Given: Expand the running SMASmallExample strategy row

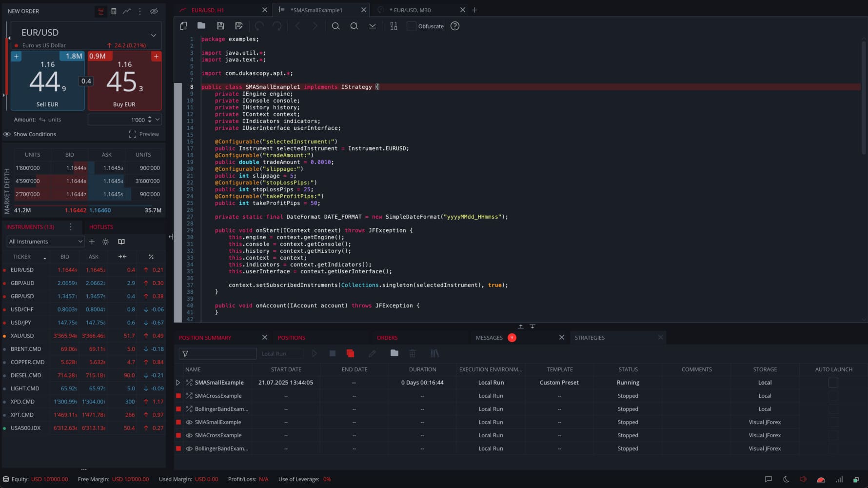Looking at the screenshot, I should click(x=178, y=383).
